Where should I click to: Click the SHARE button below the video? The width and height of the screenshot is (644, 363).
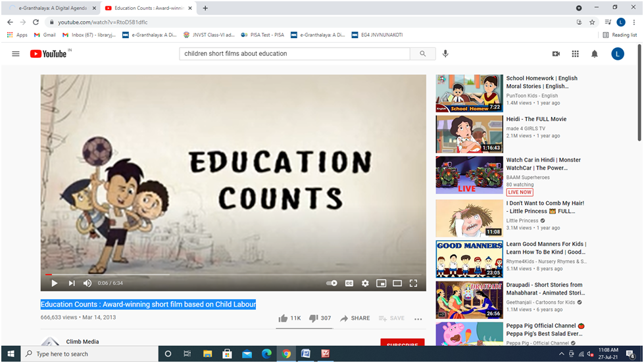355,318
